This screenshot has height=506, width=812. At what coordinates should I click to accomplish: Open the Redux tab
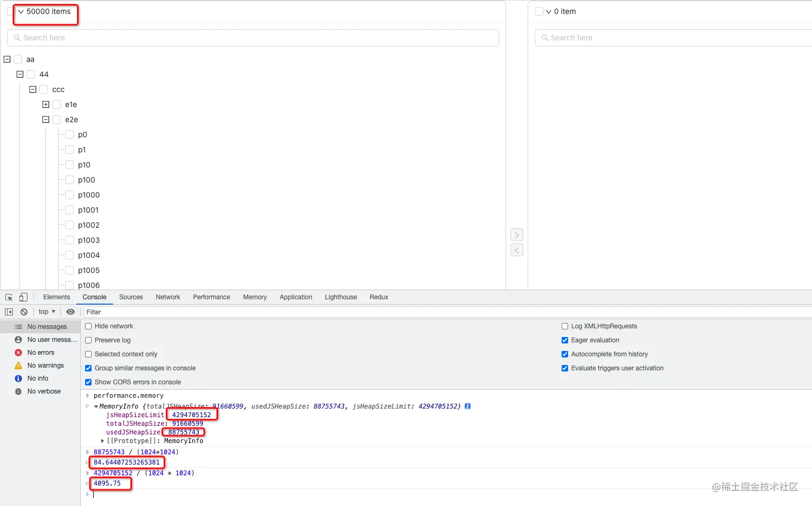point(379,297)
